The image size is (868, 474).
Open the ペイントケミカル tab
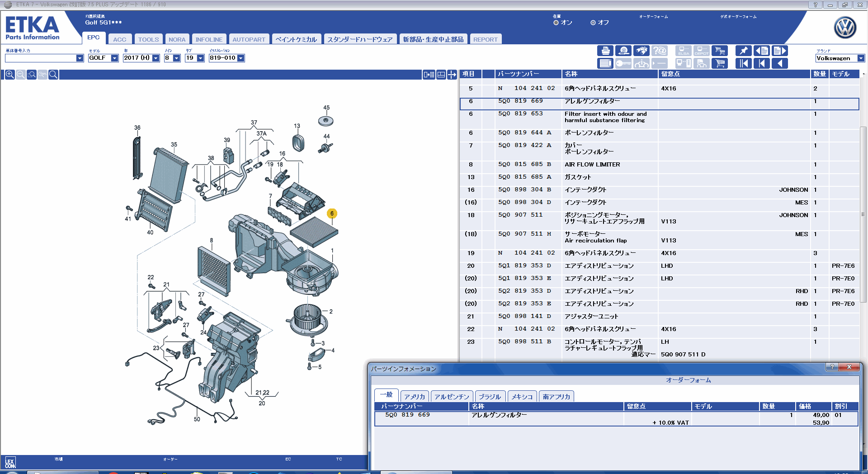coord(297,39)
